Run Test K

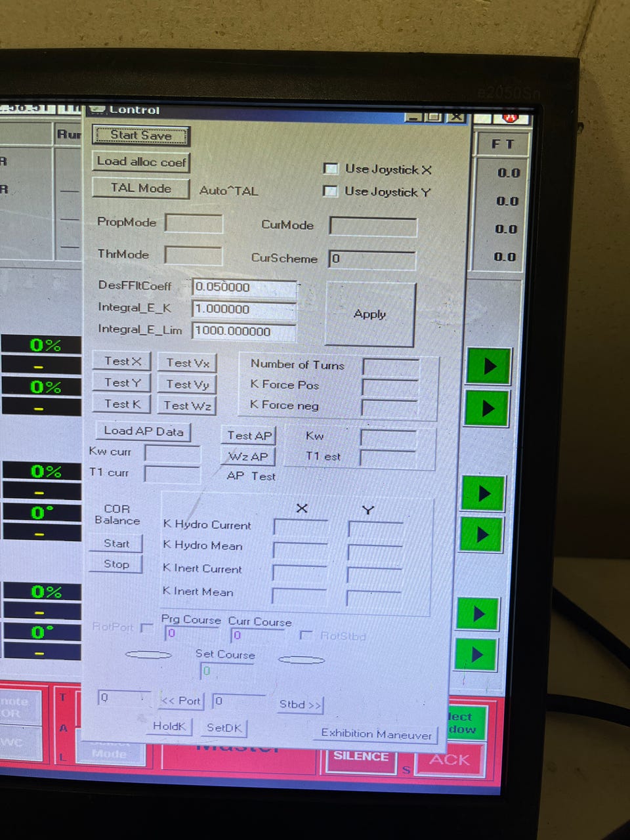tap(122, 404)
